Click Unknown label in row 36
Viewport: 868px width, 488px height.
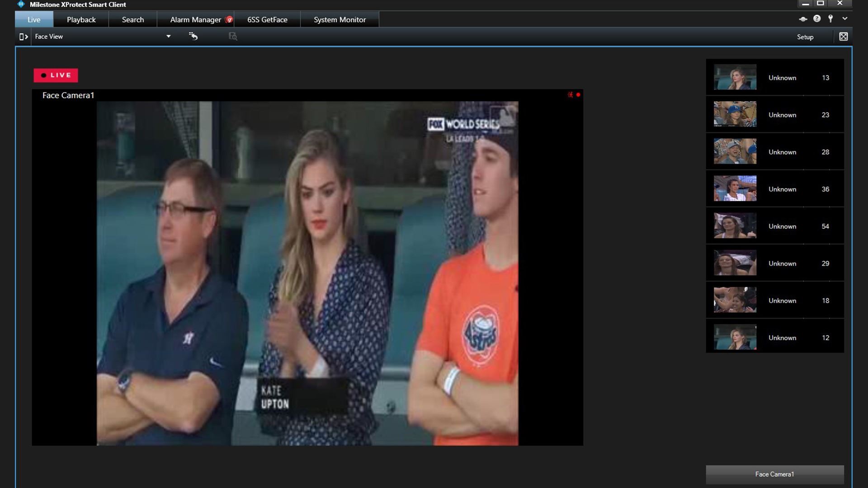(782, 189)
